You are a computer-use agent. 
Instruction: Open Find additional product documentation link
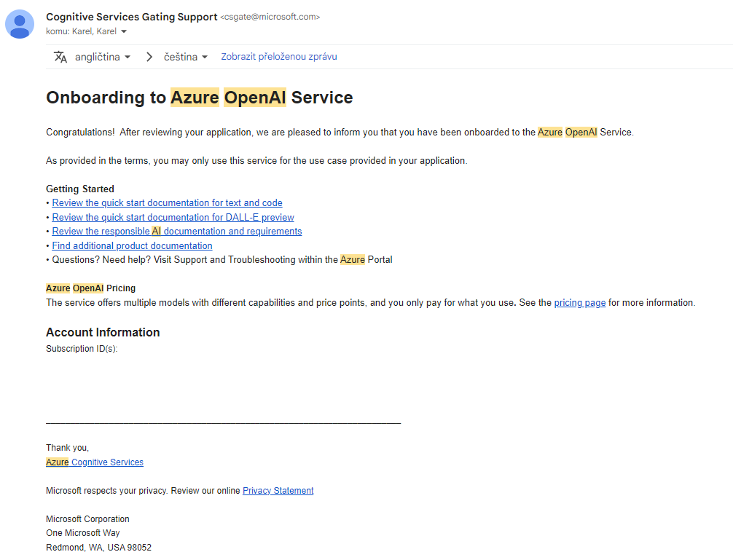coord(132,245)
